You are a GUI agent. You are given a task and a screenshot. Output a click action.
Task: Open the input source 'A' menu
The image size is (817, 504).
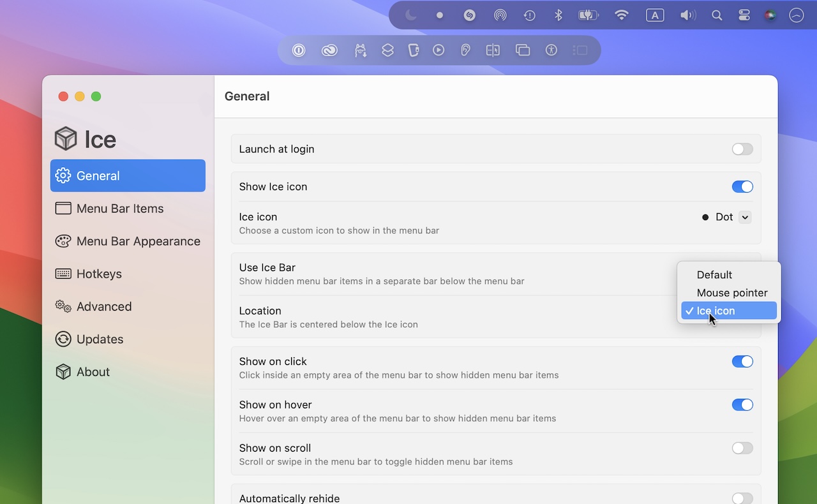655,15
